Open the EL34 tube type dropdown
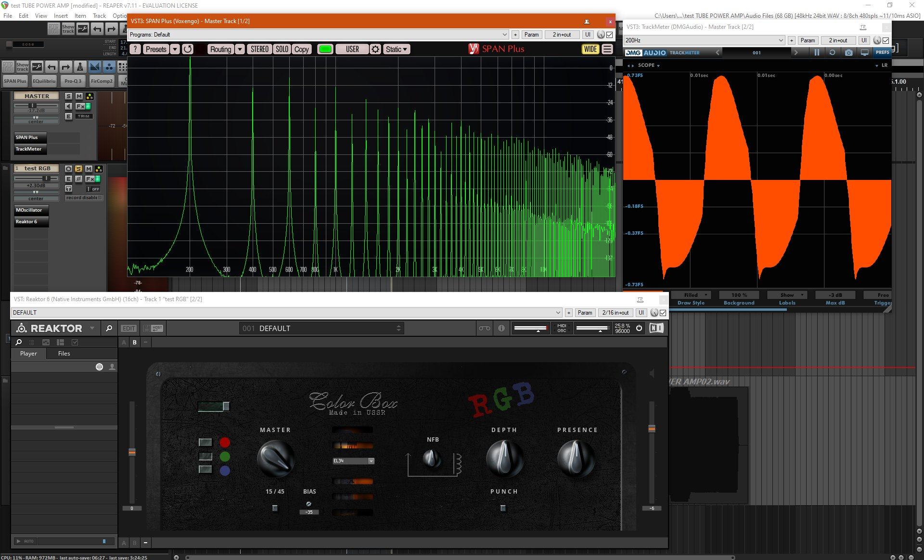Viewport: 924px width, 560px height. pyautogui.click(x=371, y=461)
